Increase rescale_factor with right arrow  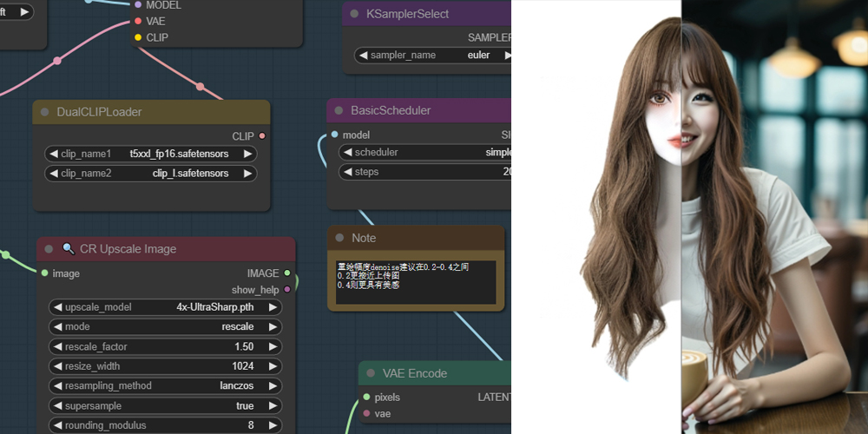(x=273, y=346)
